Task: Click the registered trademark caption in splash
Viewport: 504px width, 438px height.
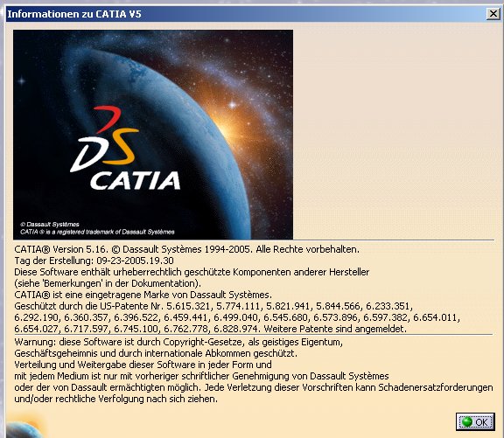Action: [x=97, y=232]
